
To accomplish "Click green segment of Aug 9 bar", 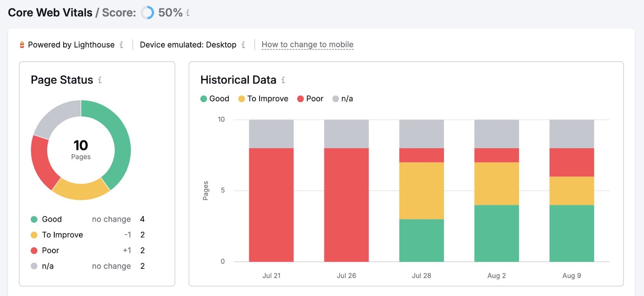I will (x=572, y=233).
